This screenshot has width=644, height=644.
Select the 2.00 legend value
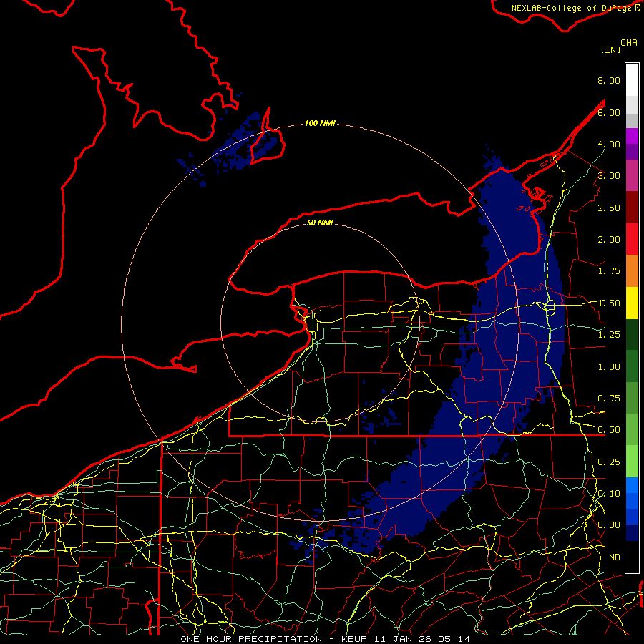click(609, 240)
